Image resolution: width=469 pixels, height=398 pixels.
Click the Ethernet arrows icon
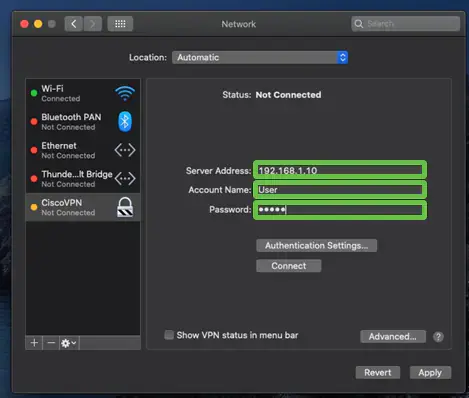point(125,150)
